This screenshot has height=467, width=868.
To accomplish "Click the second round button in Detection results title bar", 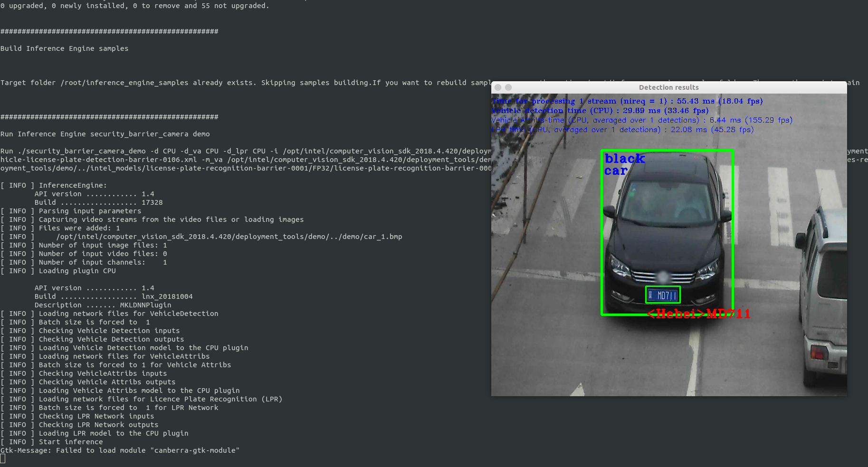I will pos(508,87).
